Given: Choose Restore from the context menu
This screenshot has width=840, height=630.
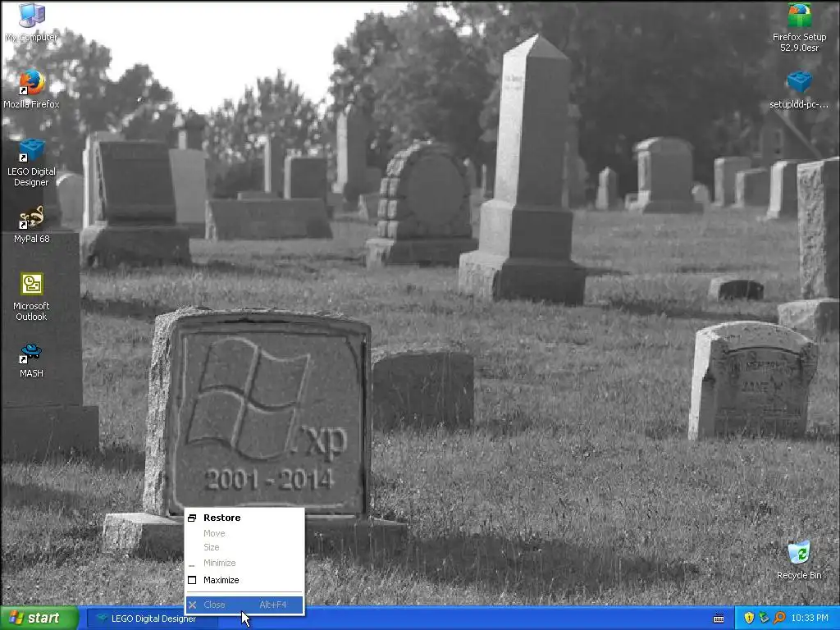Looking at the screenshot, I should tap(244, 518).
